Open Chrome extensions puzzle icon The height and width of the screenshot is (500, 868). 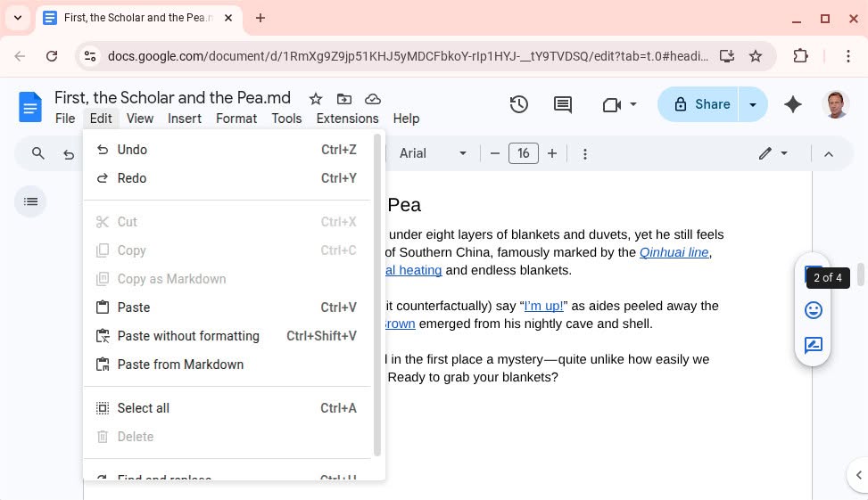[x=800, y=56]
